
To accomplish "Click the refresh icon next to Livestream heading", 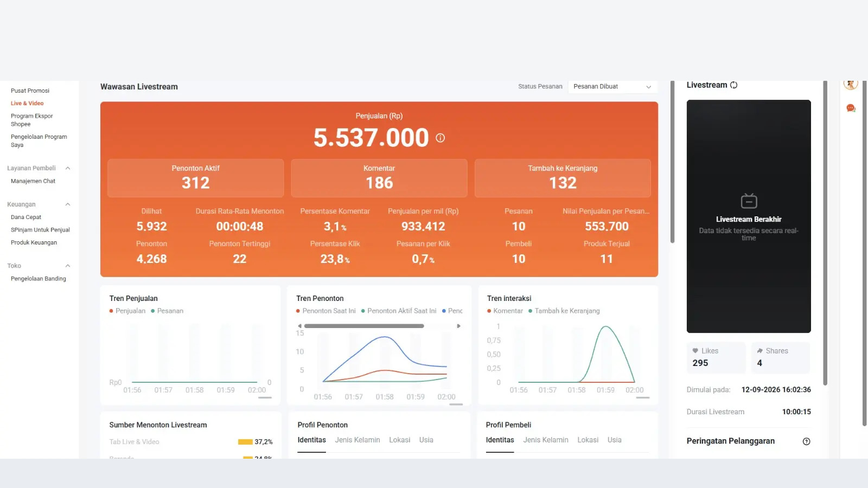I will tap(733, 85).
